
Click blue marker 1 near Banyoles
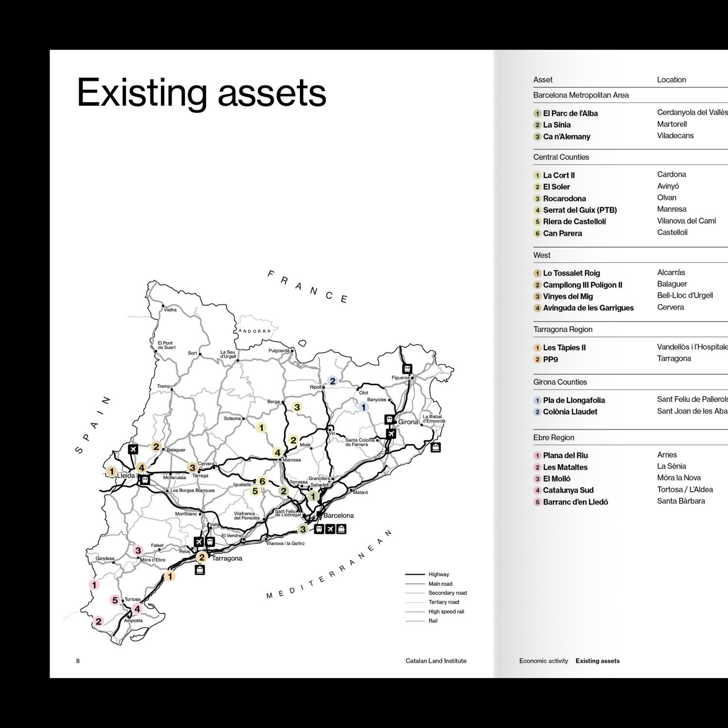click(x=364, y=407)
